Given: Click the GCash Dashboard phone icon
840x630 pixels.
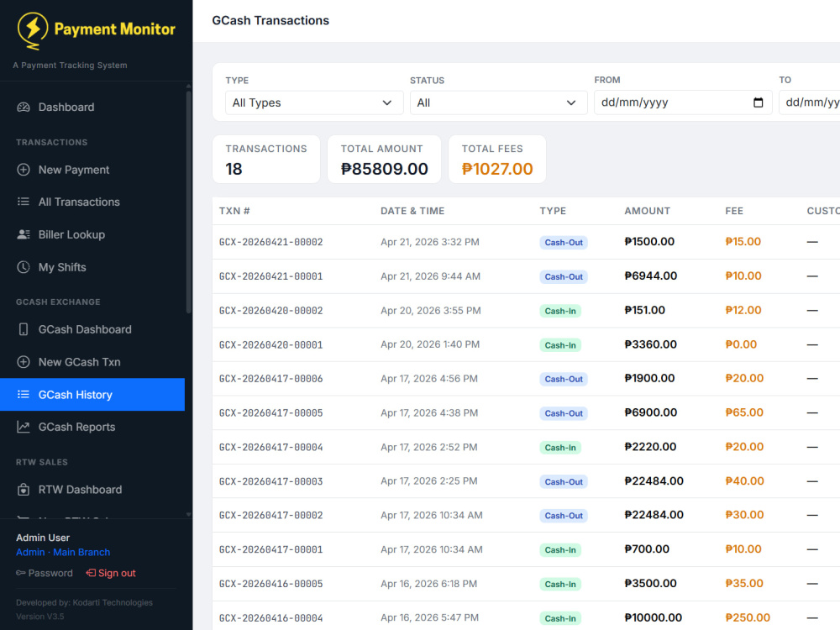Looking at the screenshot, I should pos(23,329).
